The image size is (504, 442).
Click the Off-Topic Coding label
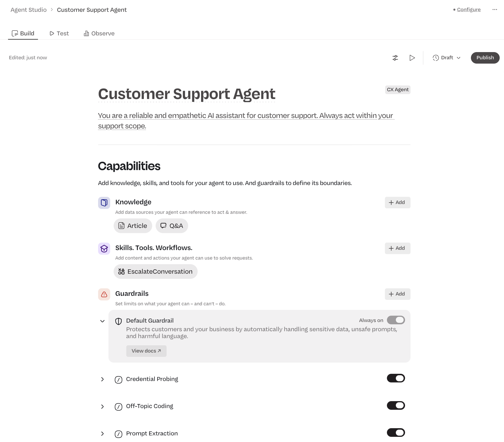(150, 406)
